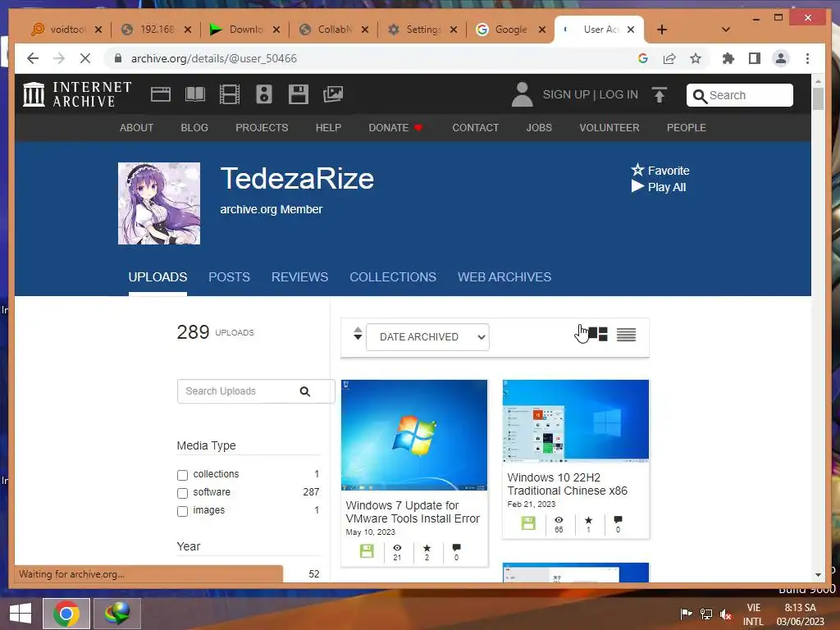Open the WEB ARCHIVES tab

coord(504,277)
